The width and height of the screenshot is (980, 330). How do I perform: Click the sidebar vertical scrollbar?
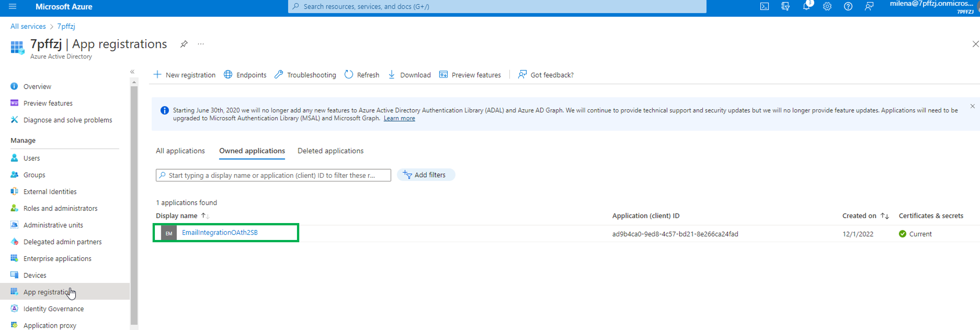coord(134,205)
